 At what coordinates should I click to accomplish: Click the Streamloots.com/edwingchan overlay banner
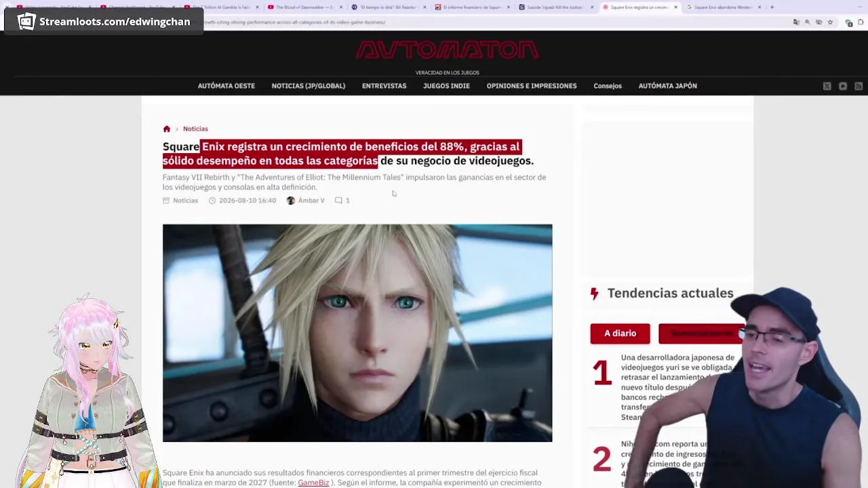(104, 22)
